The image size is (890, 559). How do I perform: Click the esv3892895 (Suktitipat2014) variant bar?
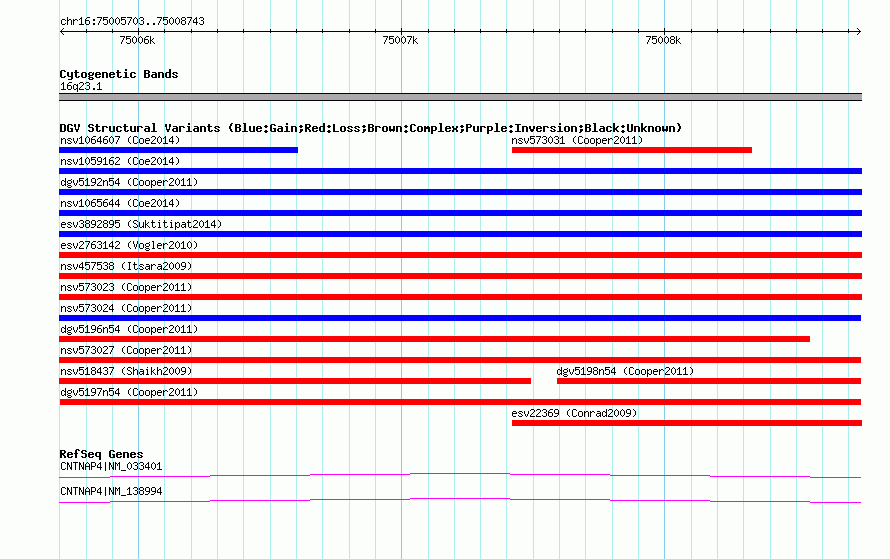tap(460, 234)
